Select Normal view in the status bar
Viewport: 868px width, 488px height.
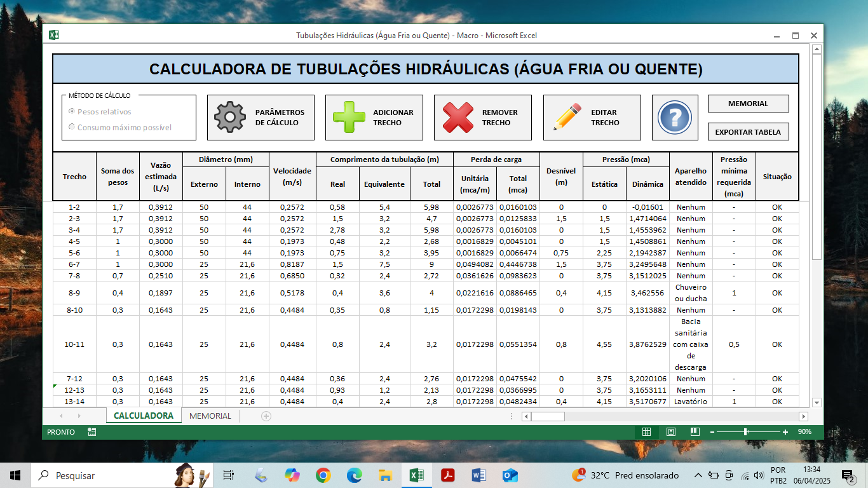click(646, 432)
